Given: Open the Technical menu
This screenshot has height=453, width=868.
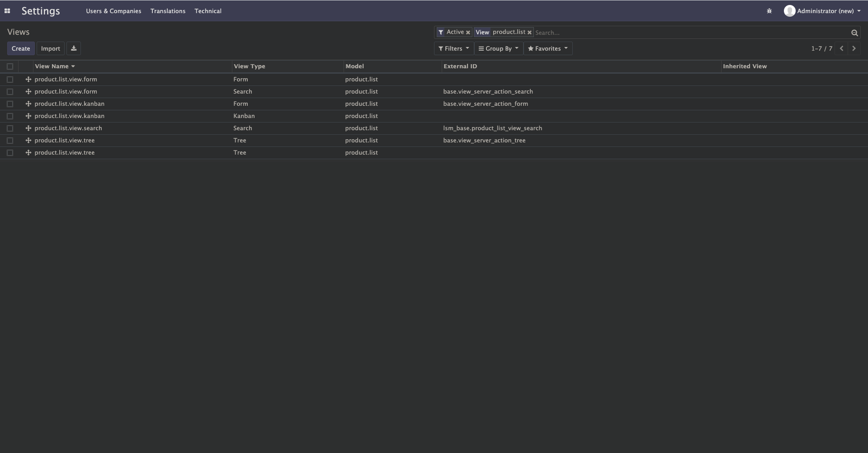Looking at the screenshot, I should pos(208,11).
